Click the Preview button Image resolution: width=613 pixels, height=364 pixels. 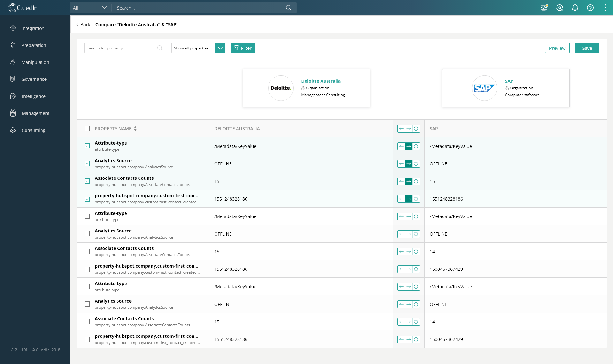pyautogui.click(x=557, y=48)
